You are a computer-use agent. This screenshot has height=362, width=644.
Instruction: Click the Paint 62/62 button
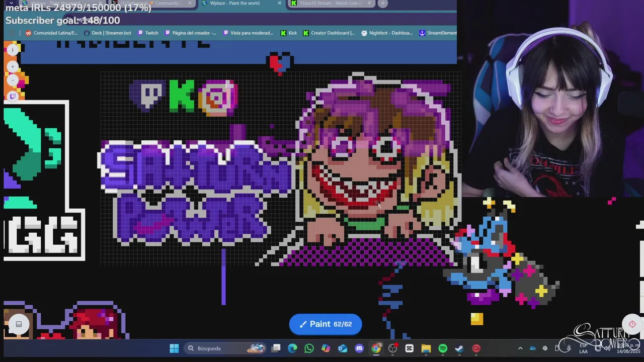(326, 324)
